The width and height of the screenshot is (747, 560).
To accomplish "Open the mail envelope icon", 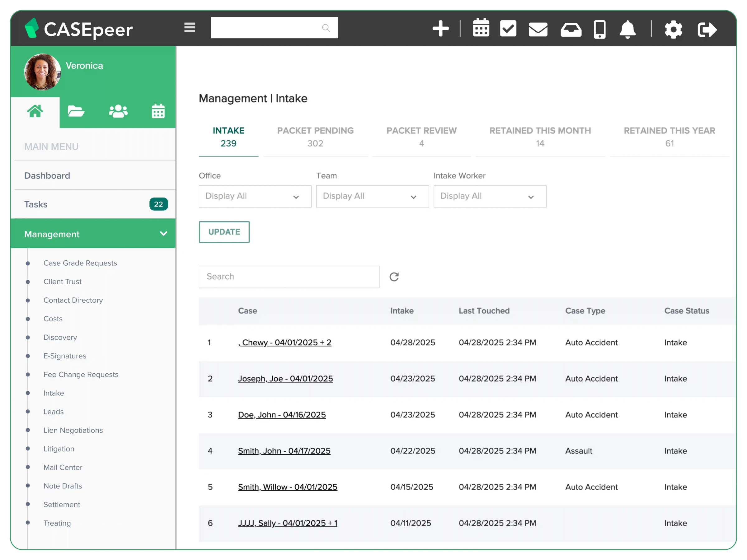I will [x=538, y=29].
